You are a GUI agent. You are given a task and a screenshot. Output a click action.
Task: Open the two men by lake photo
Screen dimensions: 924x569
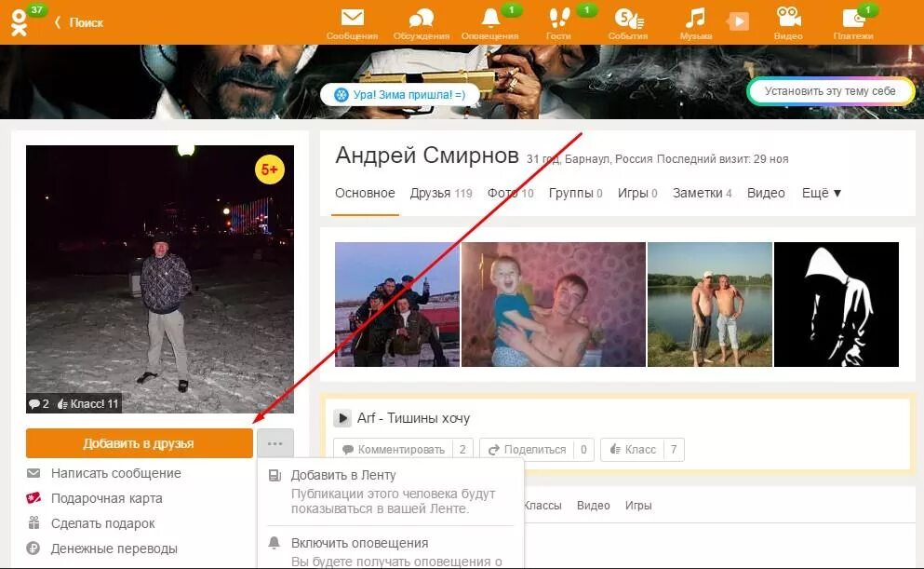[709, 305]
